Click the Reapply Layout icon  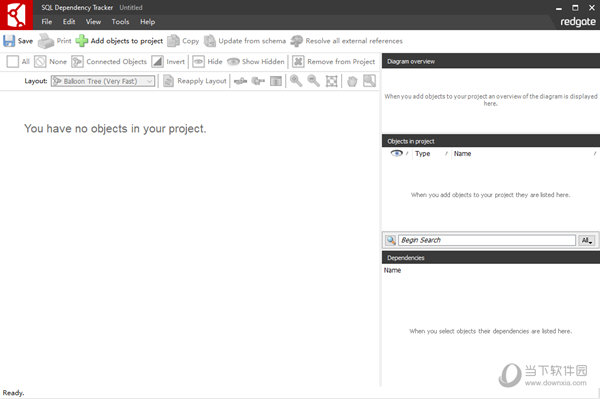coord(168,81)
